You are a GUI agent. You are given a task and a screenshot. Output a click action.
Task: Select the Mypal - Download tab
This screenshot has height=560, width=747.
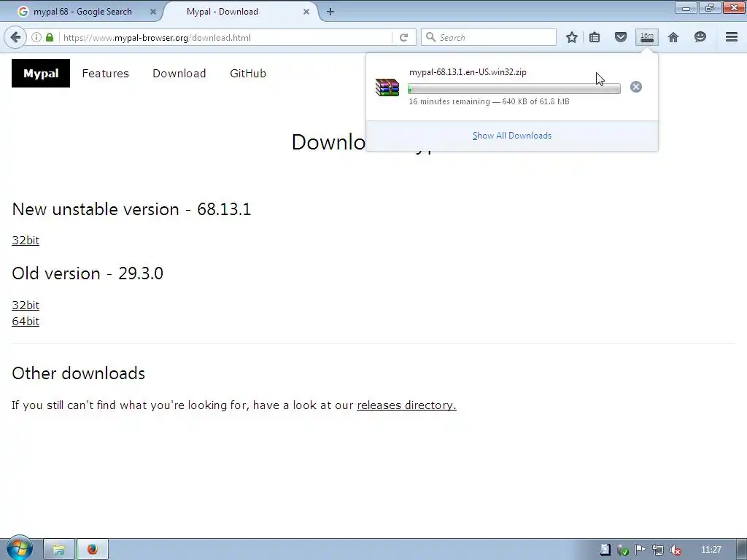click(x=222, y=12)
